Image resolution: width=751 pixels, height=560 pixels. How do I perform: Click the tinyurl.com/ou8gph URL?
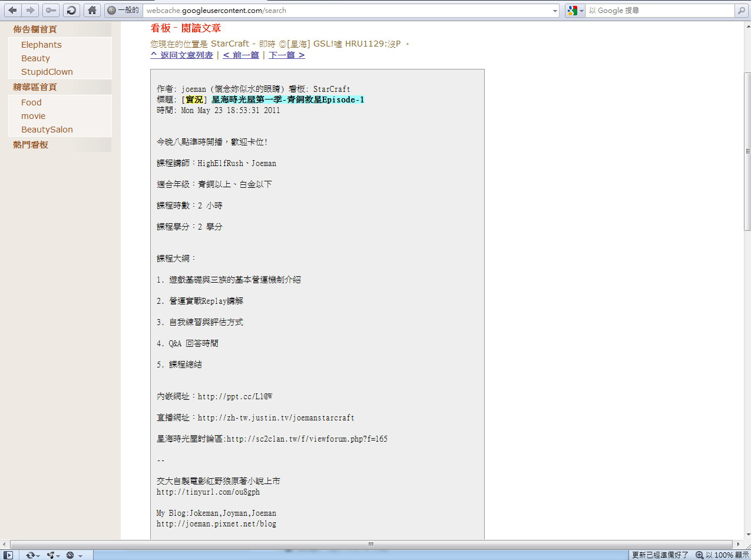click(x=208, y=492)
